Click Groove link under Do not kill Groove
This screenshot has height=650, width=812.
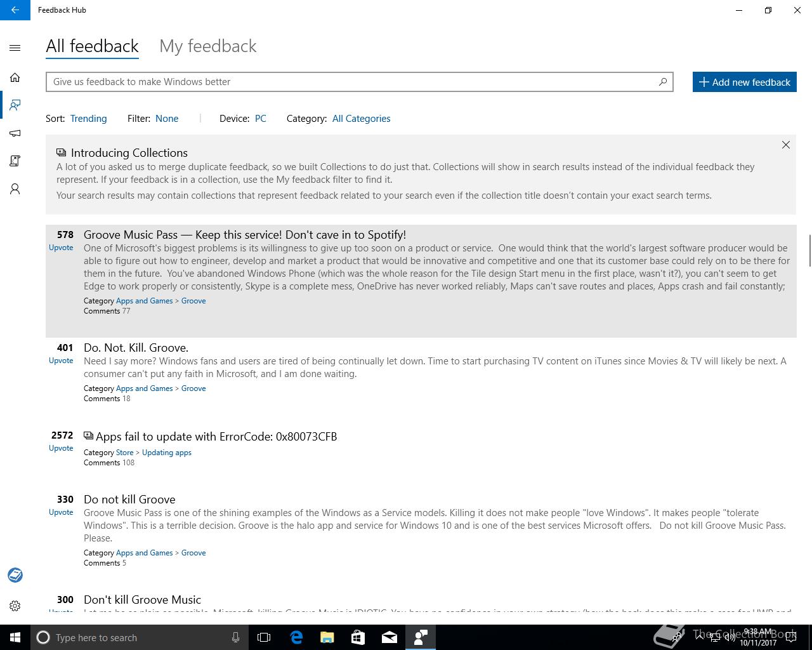[193, 553]
